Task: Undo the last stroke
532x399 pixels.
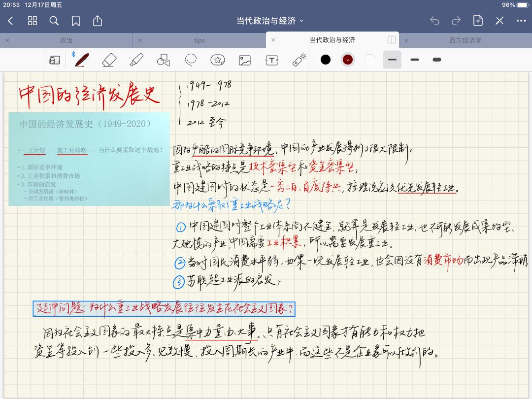Action: [434, 21]
